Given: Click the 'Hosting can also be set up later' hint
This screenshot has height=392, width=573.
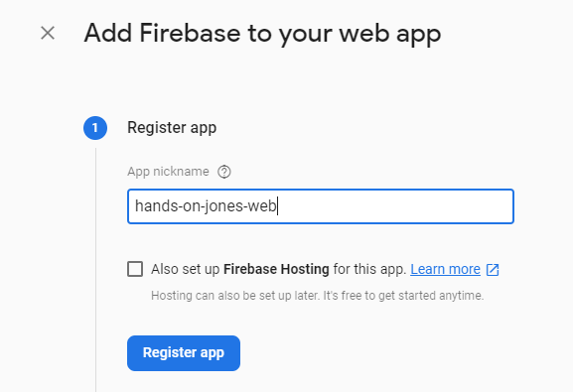Looking at the screenshot, I should [x=235, y=295].
